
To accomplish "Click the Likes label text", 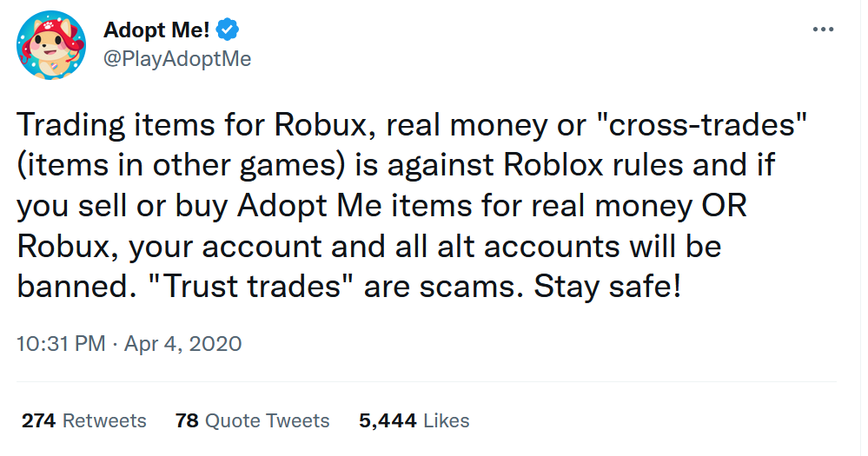I will [447, 420].
